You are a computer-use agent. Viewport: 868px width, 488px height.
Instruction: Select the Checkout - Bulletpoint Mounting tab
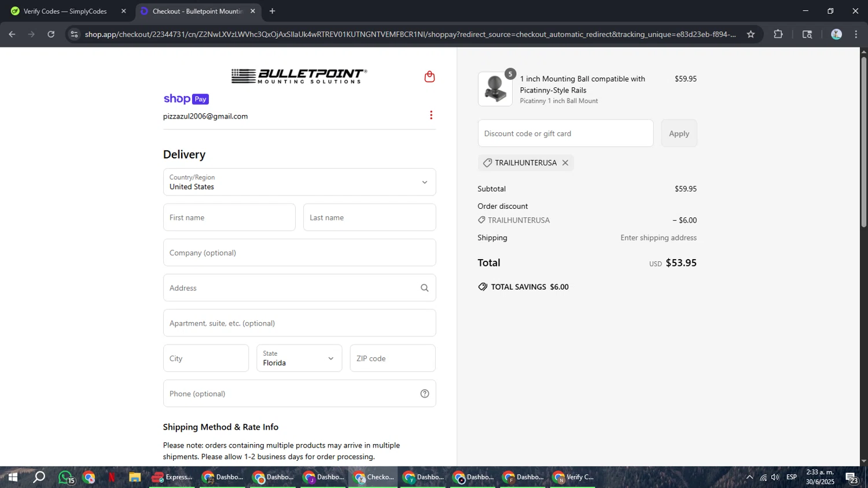pyautogui.click(x=198, y=11)
